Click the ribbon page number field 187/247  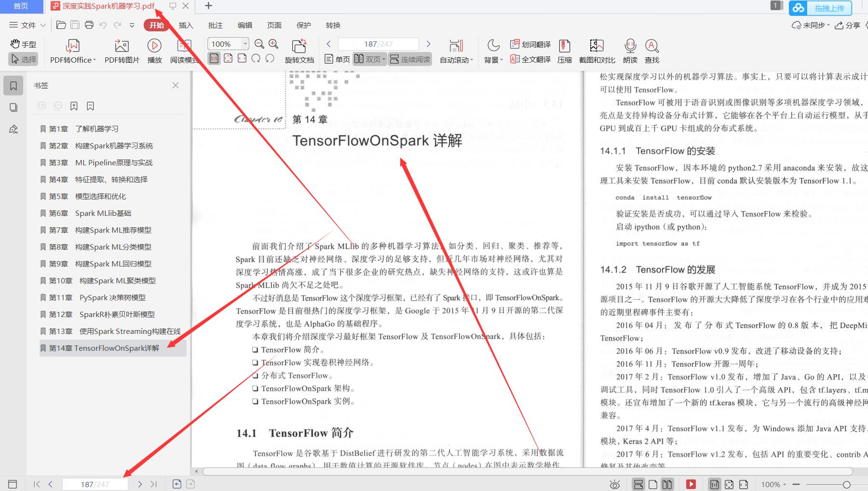[x=379, y=44]
